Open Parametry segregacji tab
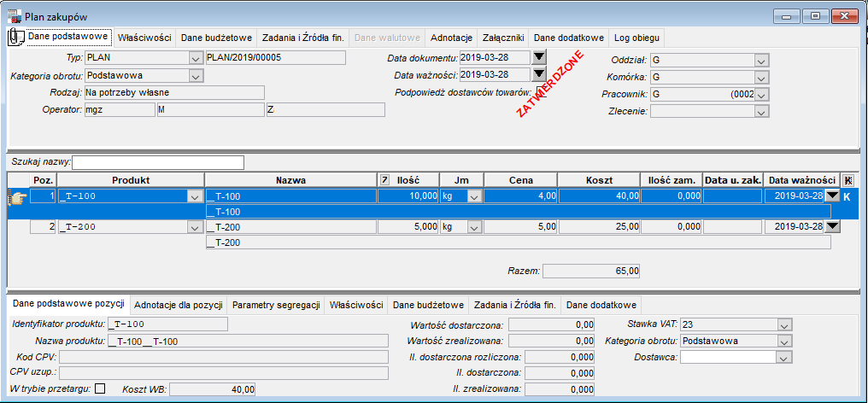This screenshot has height=403, width=868. 276,305
